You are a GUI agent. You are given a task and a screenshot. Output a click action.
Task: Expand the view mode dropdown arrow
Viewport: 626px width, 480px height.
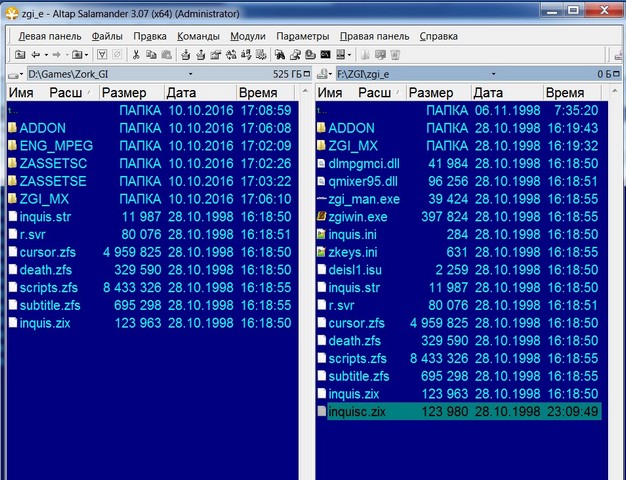[x=349, y=55]
